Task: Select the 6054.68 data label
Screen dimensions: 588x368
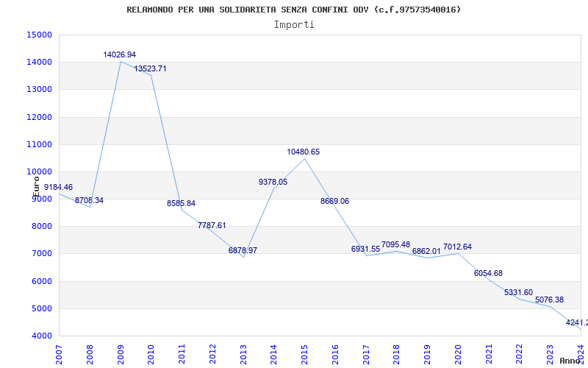Action: pos(488,273)
